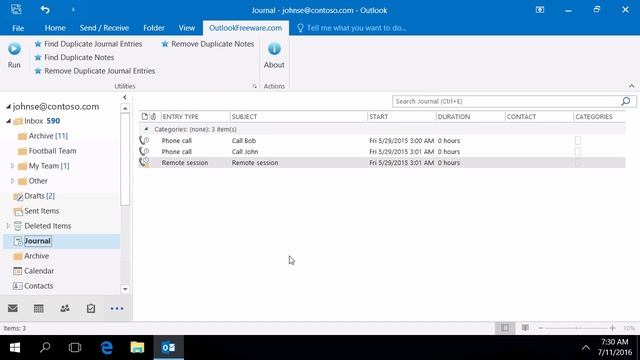
Task: Select Find Duplicate Journal Entries
Action: coord(88,44)
